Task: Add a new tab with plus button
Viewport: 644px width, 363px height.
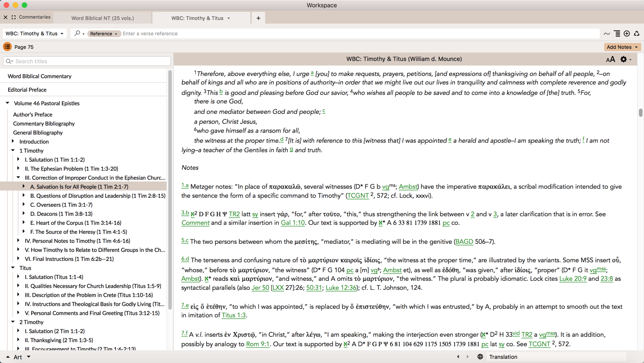Action: click(x=258, y=18)
